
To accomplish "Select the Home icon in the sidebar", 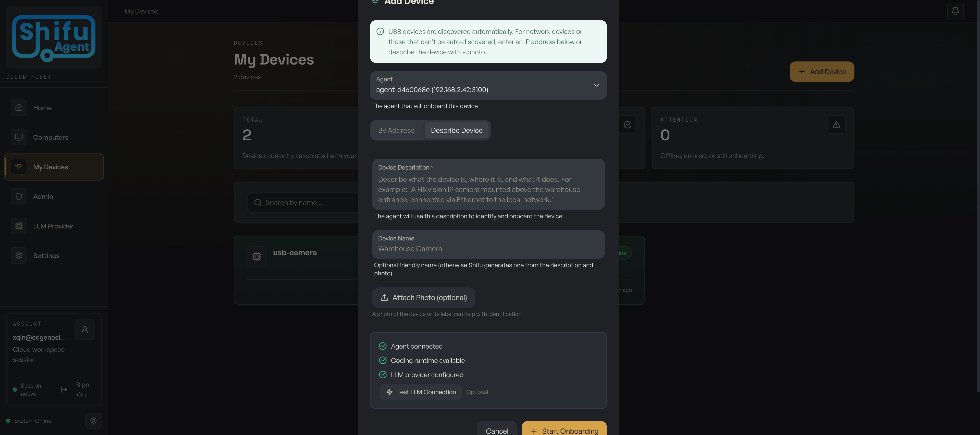I will click(19, 108).
